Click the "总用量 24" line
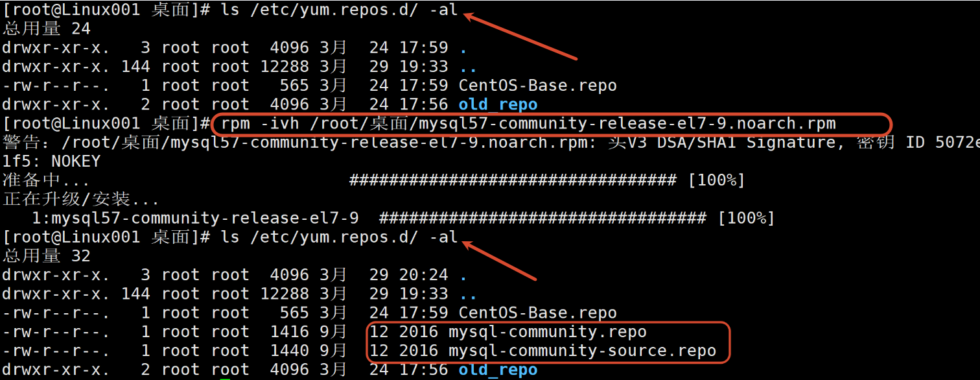The width and height of the screenshot is (980, 380). pos(47,29)
